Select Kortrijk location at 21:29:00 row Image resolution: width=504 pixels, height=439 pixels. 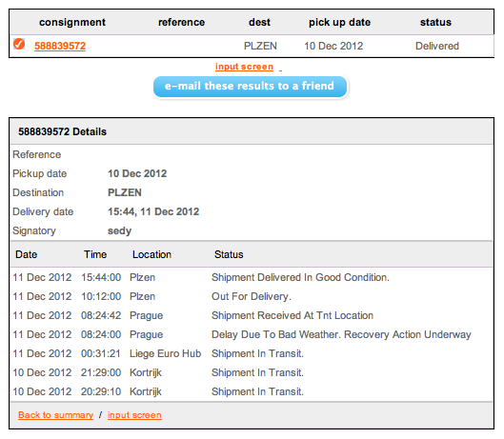146,372
